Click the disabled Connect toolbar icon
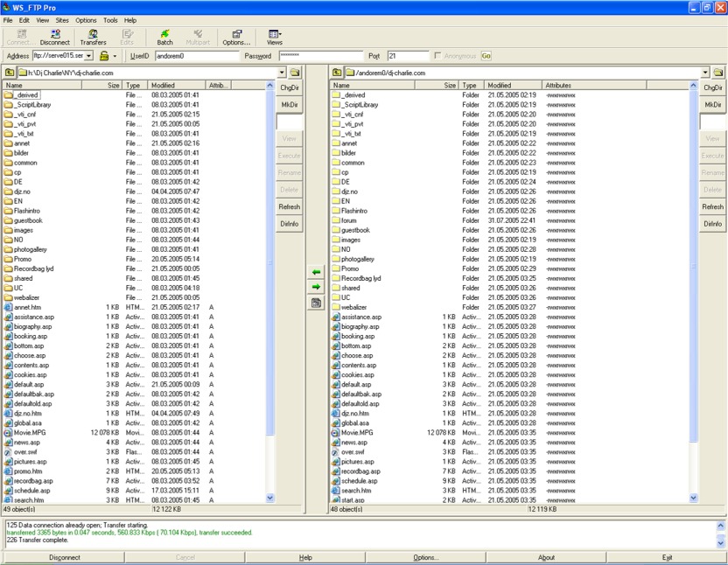728x565 pixels. 21,37
